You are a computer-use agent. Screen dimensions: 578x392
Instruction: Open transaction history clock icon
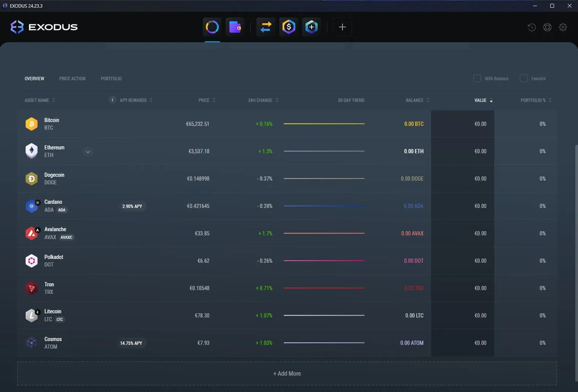[532, 27]
